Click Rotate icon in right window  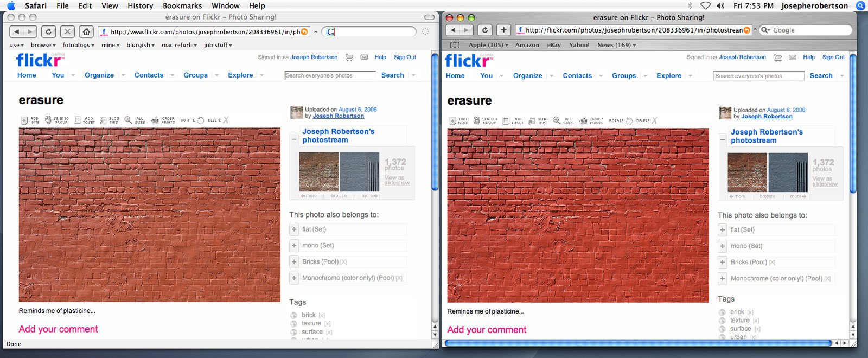point(629,121)
